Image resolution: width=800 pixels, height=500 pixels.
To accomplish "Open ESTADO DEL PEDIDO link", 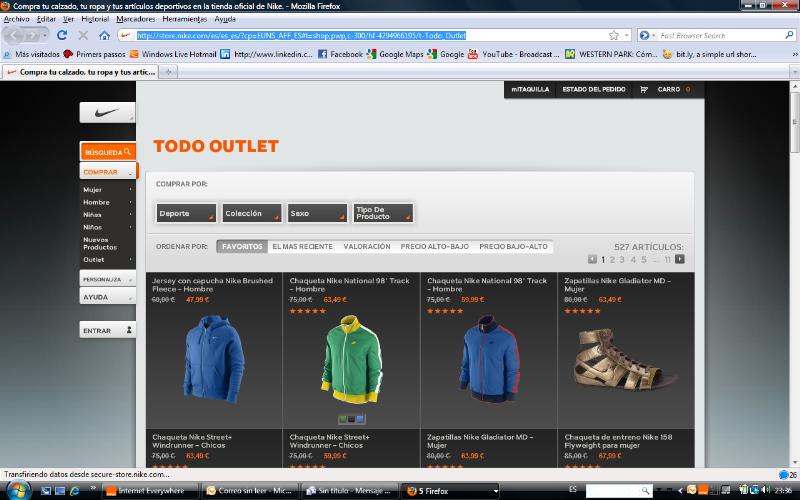I will pyautogui.click(x=594, y=89).
